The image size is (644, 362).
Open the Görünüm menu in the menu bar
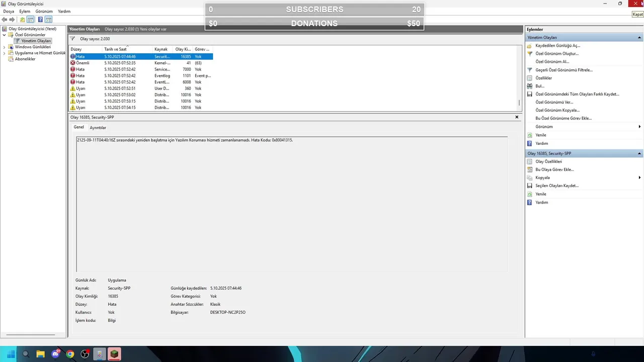(x=44, y=11)
